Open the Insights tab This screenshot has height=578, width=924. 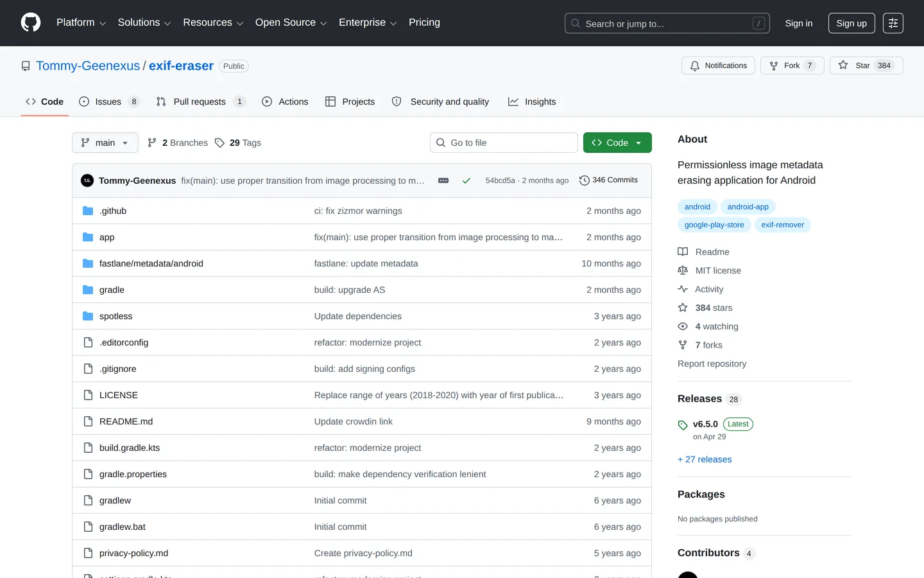tap(532, 101)
